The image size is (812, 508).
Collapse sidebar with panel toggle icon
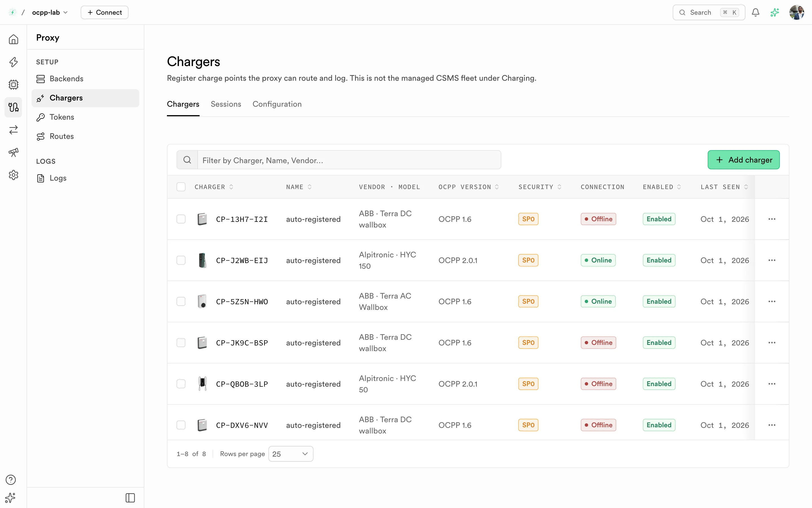tap(130, 498)
